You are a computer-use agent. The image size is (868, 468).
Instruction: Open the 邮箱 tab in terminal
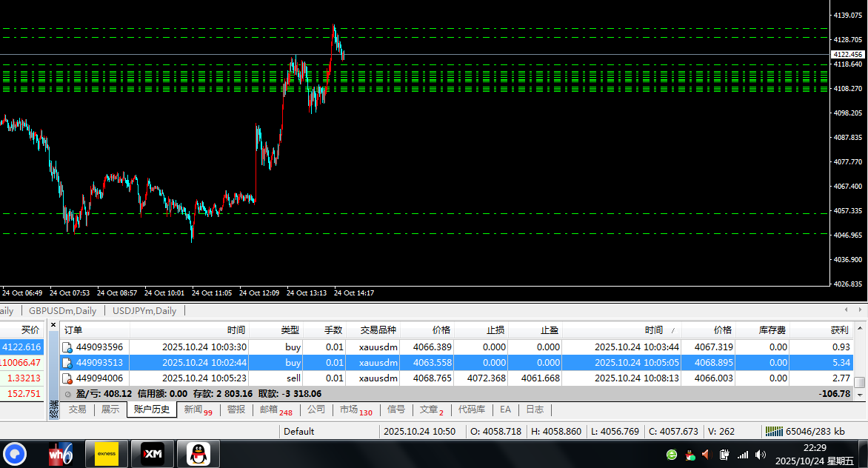coord(272,409)
